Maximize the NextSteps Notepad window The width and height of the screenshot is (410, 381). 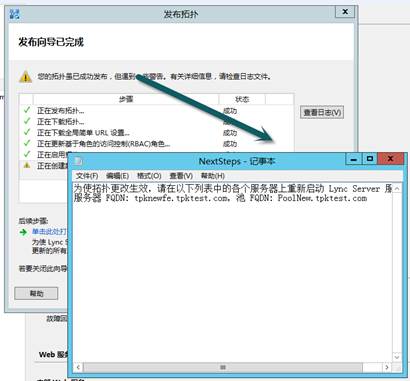370,159
